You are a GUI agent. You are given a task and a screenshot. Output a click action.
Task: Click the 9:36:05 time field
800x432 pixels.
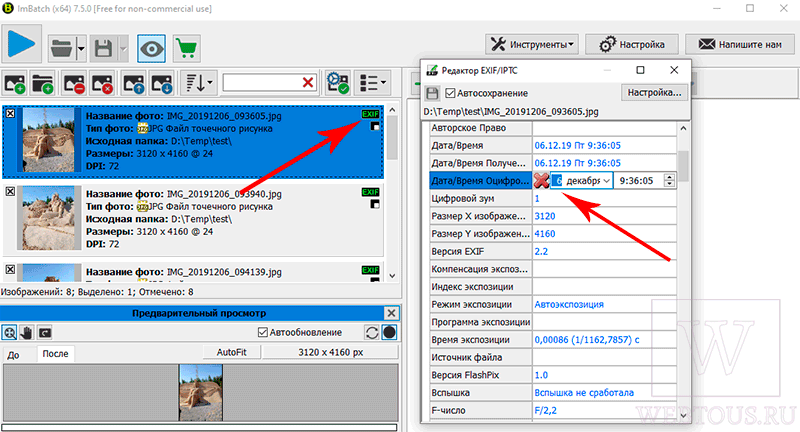tap(638, 181)
